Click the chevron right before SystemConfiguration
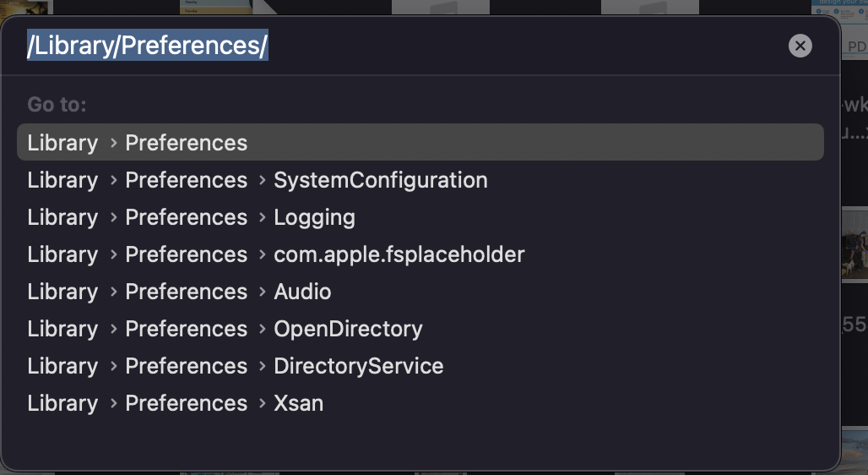The image size is (868, 475). click(261, 181)
